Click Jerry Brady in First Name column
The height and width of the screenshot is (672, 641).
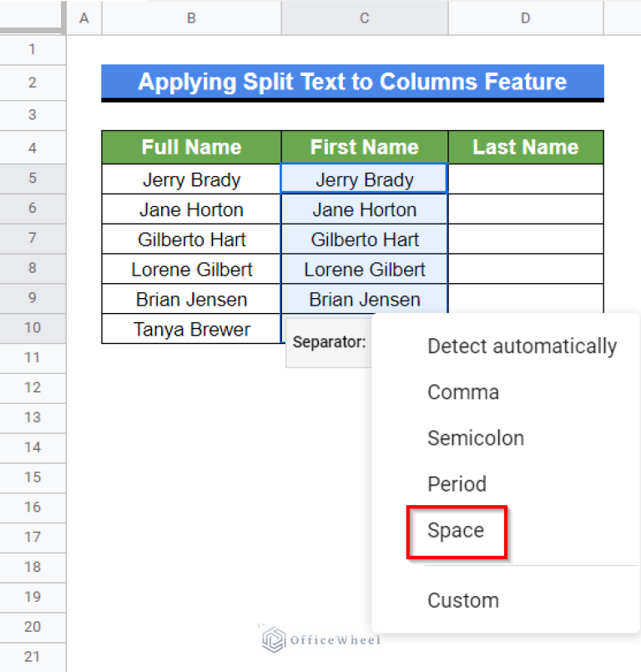pos(365,179)
